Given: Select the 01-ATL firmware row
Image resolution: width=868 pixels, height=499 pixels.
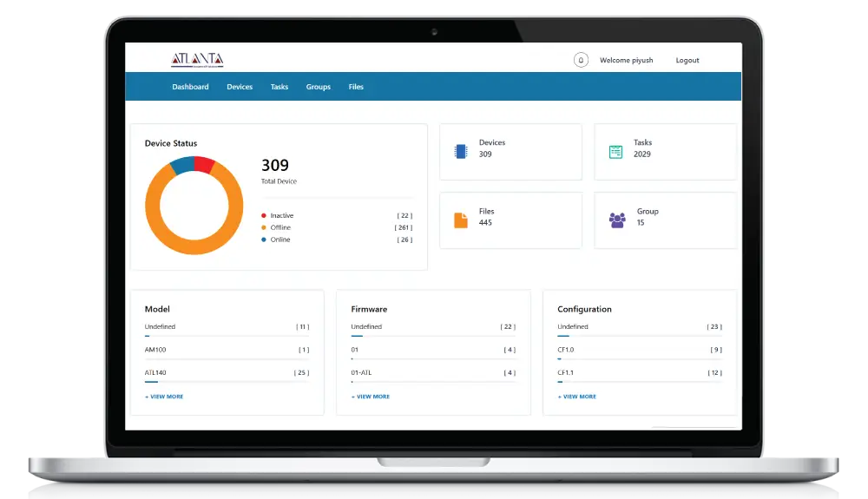Looking at the screenshot, I should (433, 374).
